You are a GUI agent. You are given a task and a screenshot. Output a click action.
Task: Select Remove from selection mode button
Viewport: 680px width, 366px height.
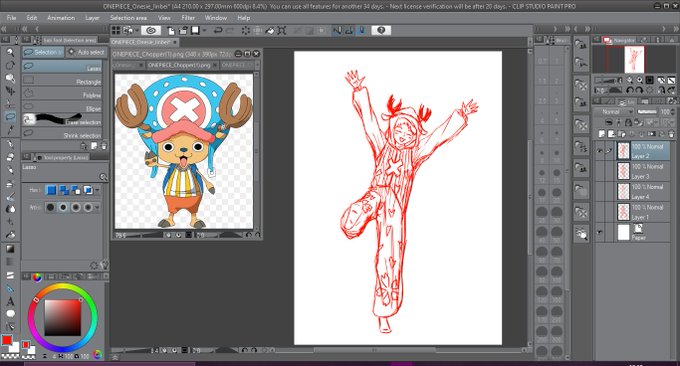coord(76,190)
